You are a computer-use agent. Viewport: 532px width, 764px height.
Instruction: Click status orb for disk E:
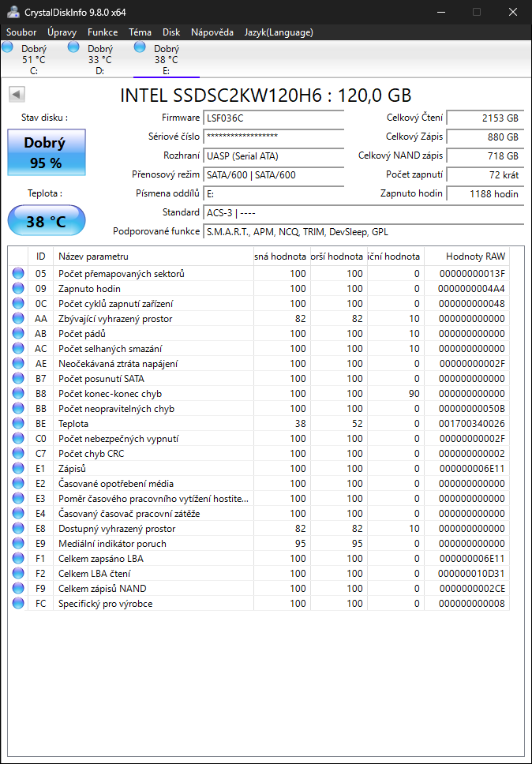(140, 47)
